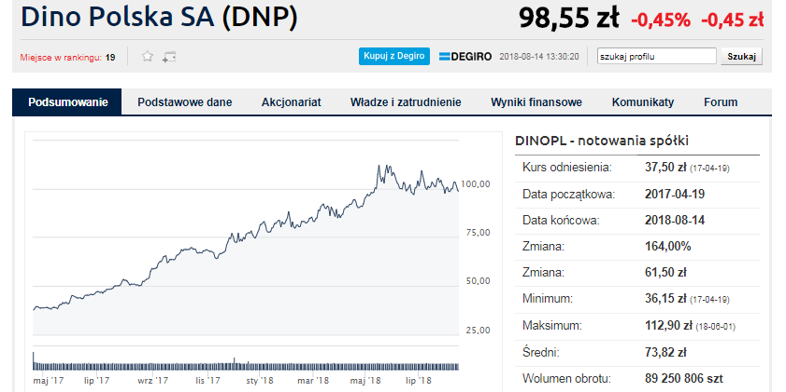786x392 pixels.
Task: Go to Władze i zatrudnienie tab
Action: 406,102
